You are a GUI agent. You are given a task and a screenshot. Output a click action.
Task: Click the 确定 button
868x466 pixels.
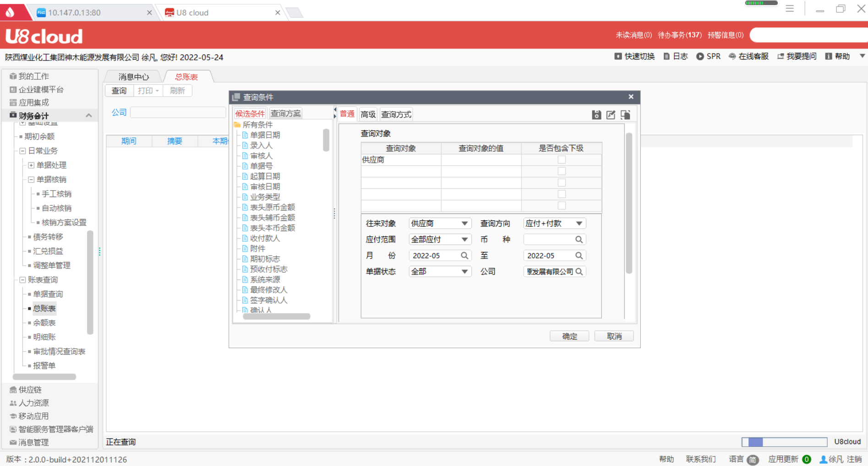[x=569, y=336]
